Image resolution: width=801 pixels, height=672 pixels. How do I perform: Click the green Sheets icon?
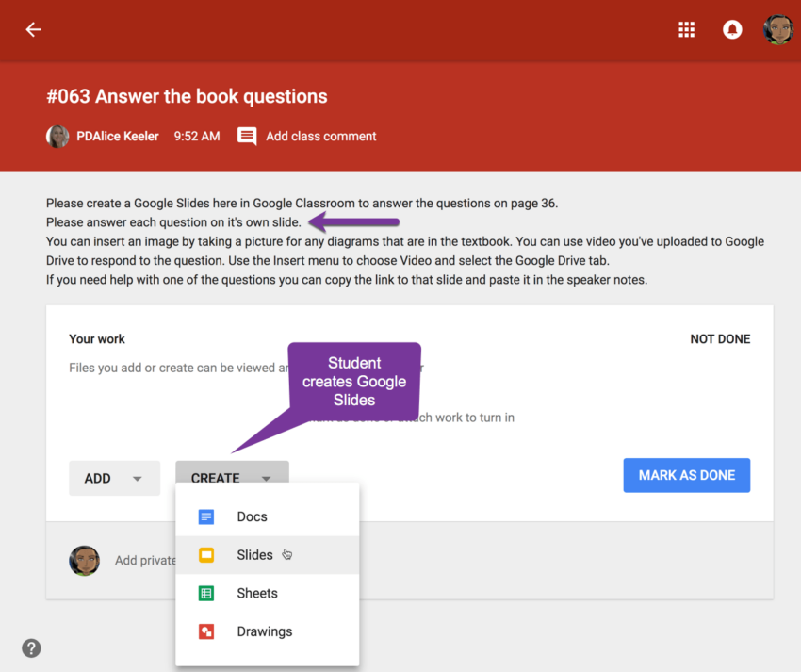click(205, 594)
